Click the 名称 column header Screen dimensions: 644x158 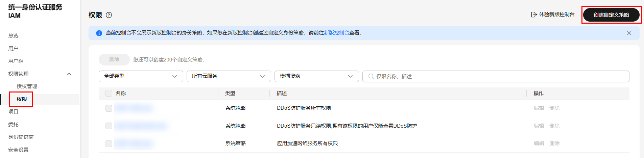[121, 94]
